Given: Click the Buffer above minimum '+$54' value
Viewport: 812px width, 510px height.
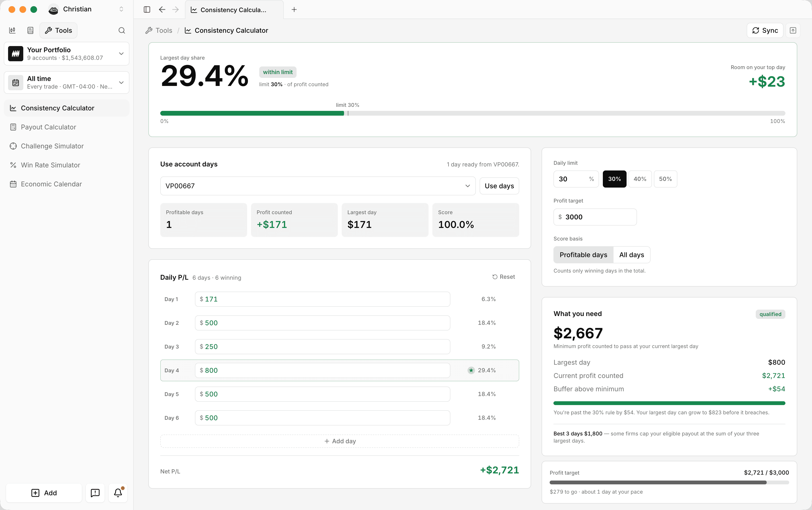Looking at the screenshot, I should point(777,389).
